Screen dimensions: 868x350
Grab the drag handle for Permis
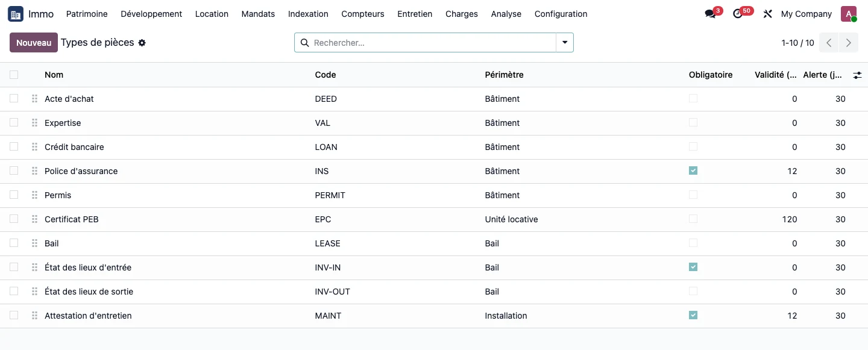tap(35, 195)
